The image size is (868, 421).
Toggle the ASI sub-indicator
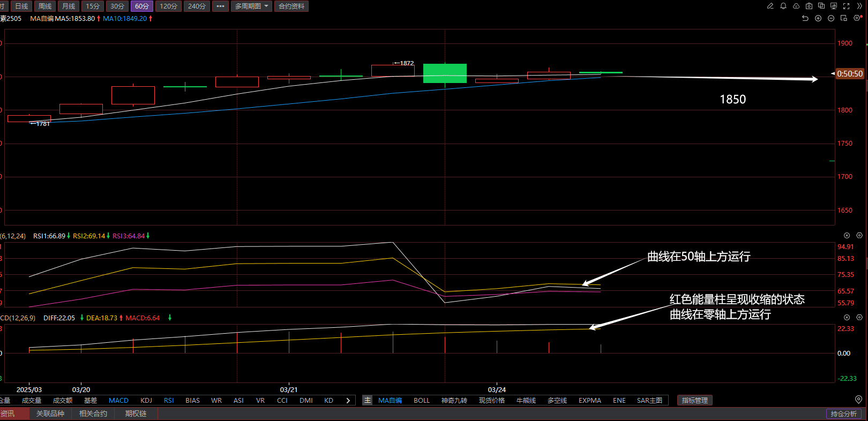coord(238,400)
